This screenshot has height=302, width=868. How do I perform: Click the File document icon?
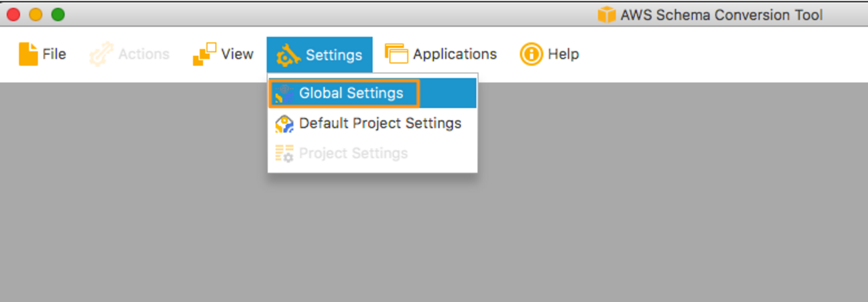pos(28,54)
